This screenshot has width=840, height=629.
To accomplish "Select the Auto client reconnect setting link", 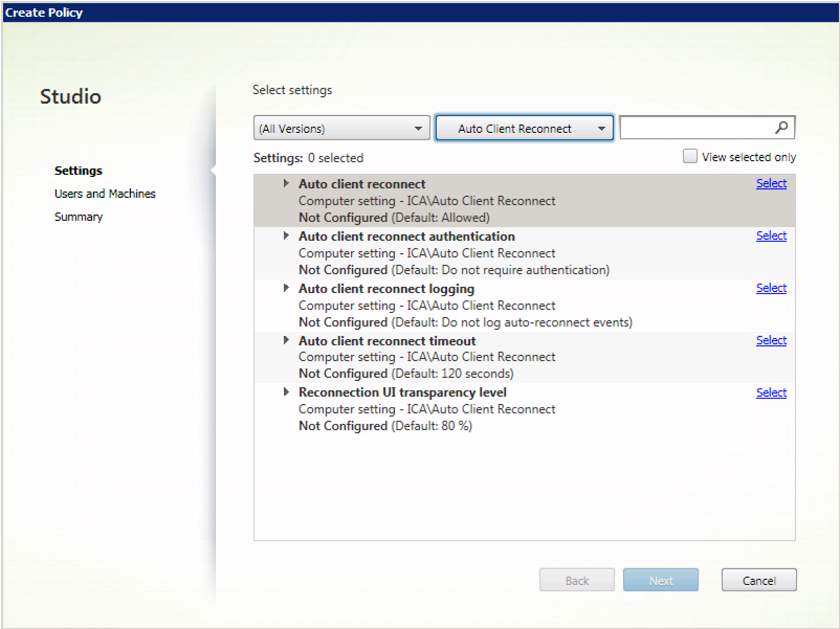I will click(771, 184).
